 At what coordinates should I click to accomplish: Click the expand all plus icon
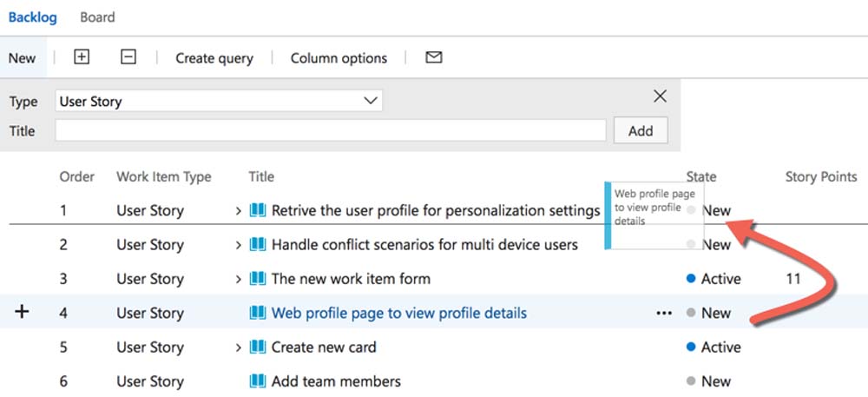click(82, 57)
